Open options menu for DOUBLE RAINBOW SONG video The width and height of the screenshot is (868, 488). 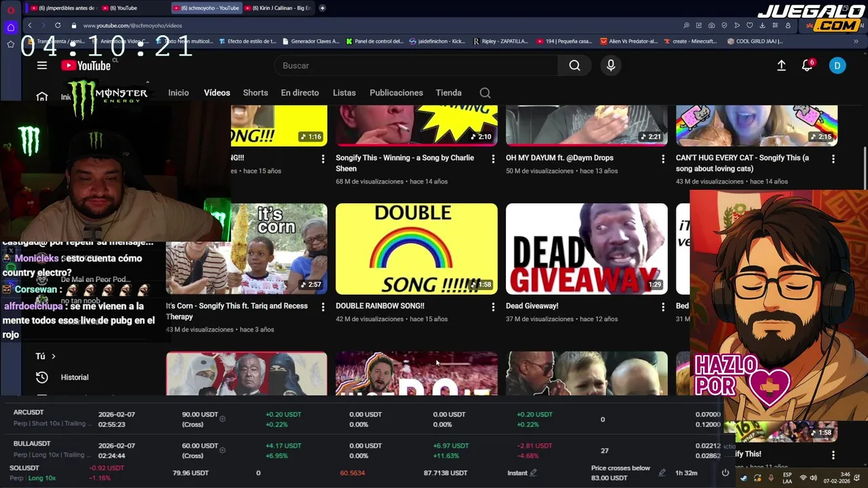tap(493, 307)
